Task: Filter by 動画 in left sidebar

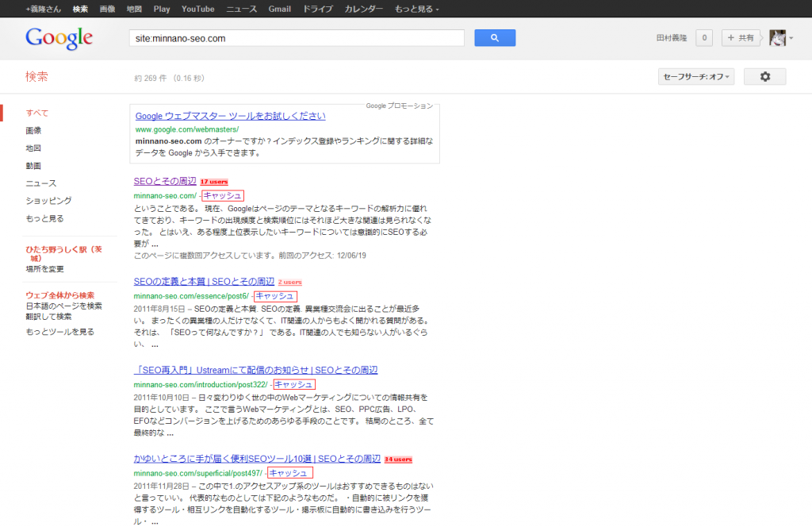Action: pos(33,166)
